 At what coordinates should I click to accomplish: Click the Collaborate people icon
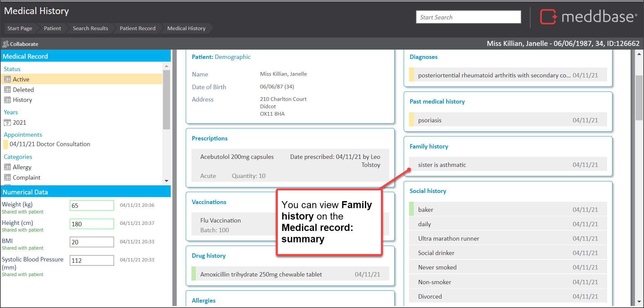(x=5, y=44)
